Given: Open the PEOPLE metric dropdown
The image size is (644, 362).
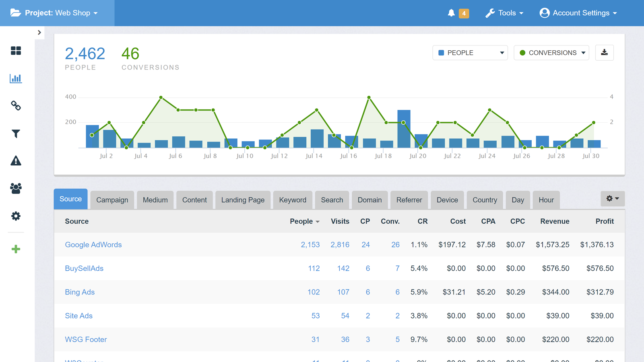Looking at the screenshot, I should pos(470,52).
